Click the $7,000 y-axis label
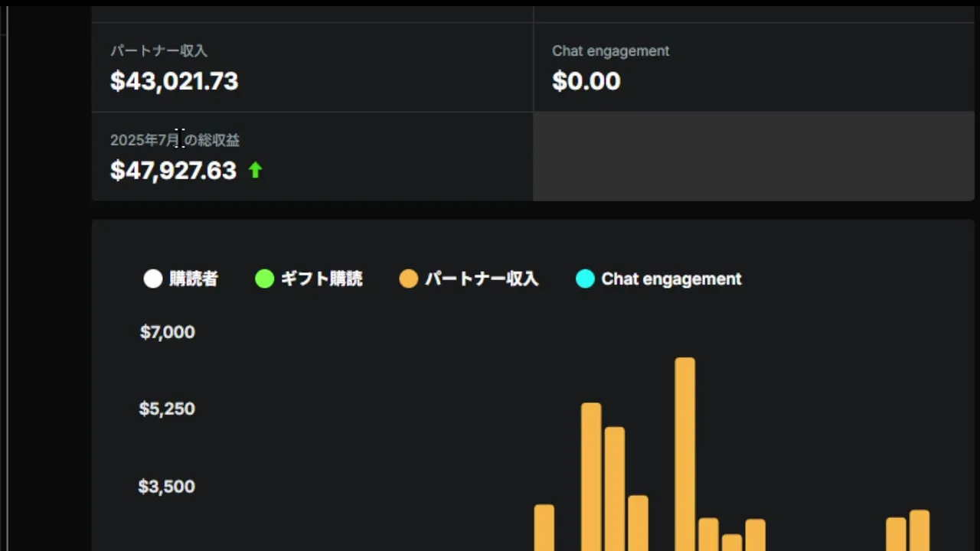Viewport: 980px width, 551px height. [168, 332]
